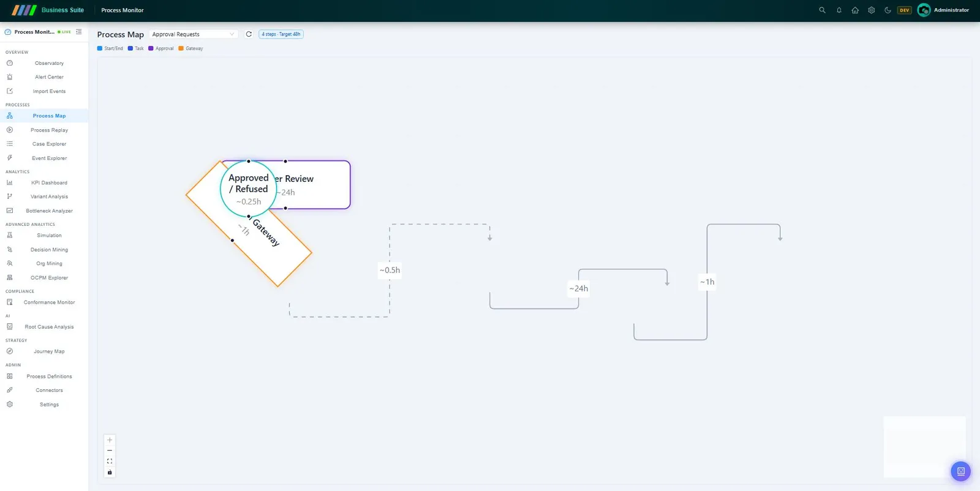
Task: Click the KPI Dashboard chart icon
Action: pyautogui.click(x=9, y=182)
